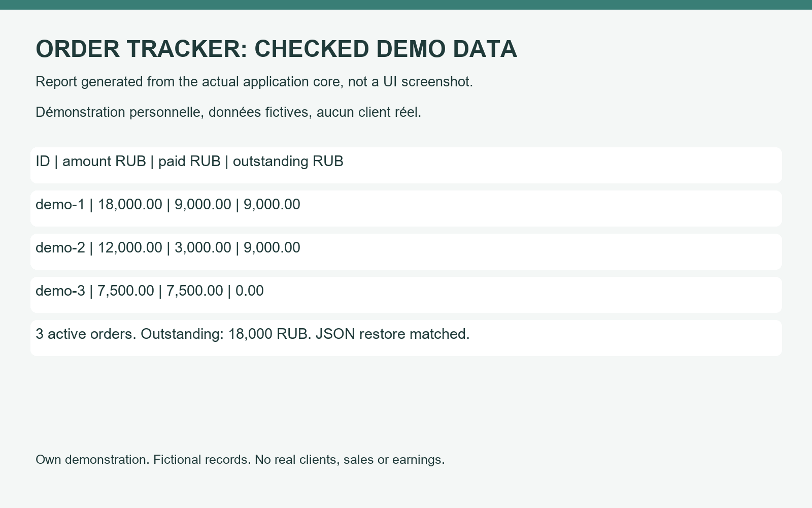Click the 'Outstanding: 18,000 RUB' total
This screenshot has width=812, height=508.
tap(226, 334)
